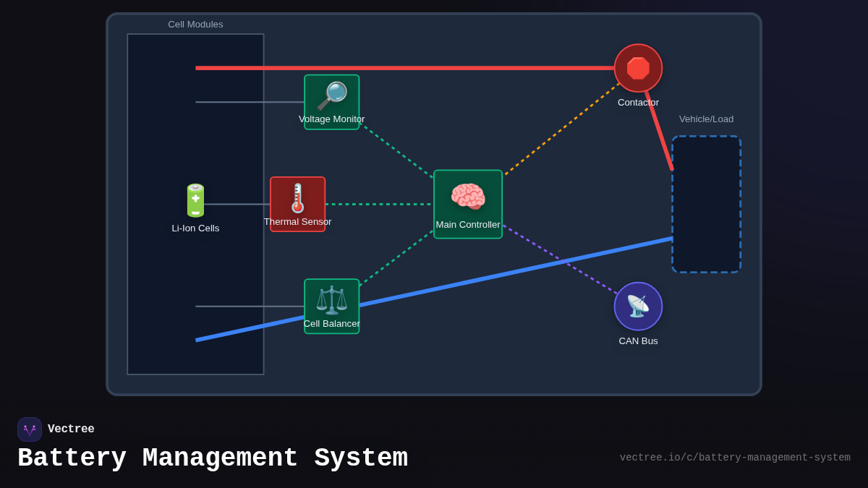Click the Thermal Sensor thermometer icon
The height and width of the screenshot is (488, 868).
coord(297,197)
